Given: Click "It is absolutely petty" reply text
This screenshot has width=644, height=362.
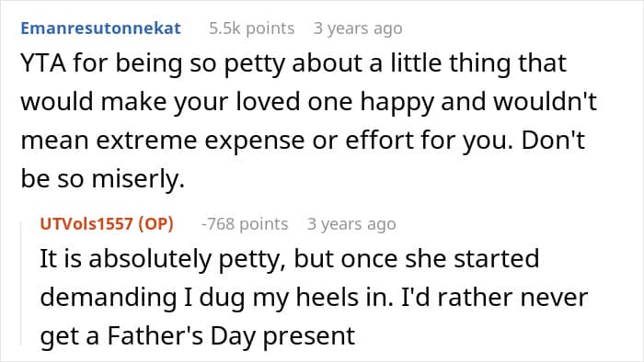Looking at the screenshot, I should click(x=163, y=259).
